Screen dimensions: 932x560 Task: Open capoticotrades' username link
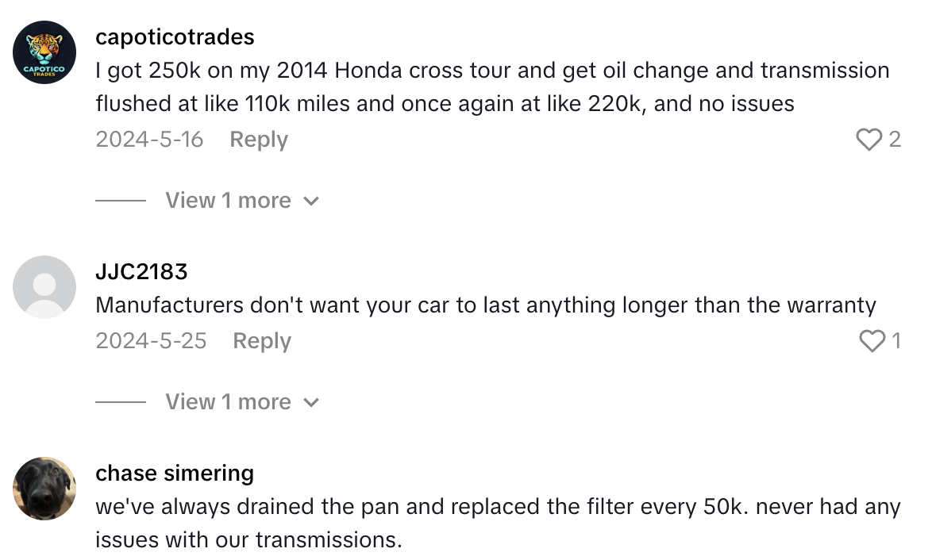174,36
